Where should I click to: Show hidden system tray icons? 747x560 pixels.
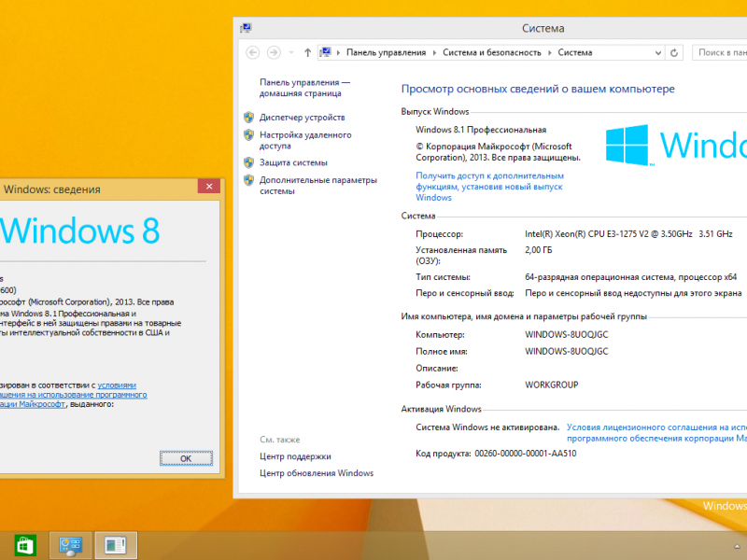point(738,547)
